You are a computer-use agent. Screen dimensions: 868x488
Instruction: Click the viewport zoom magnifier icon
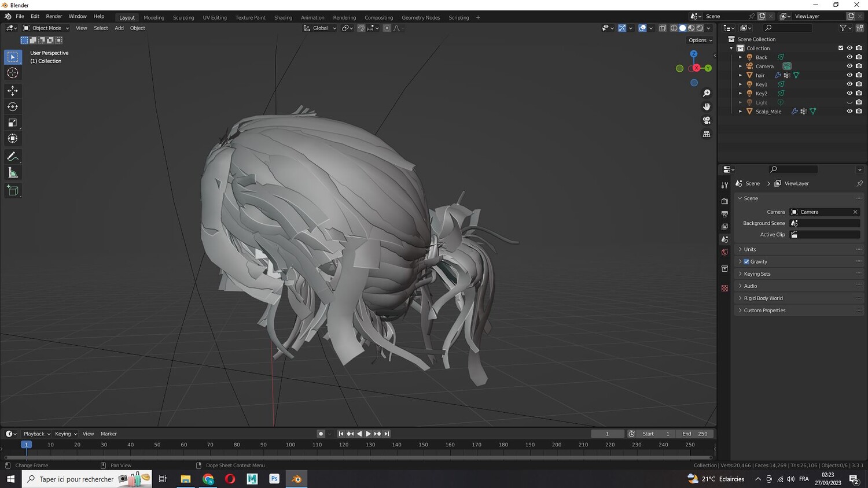click(707, 93)
